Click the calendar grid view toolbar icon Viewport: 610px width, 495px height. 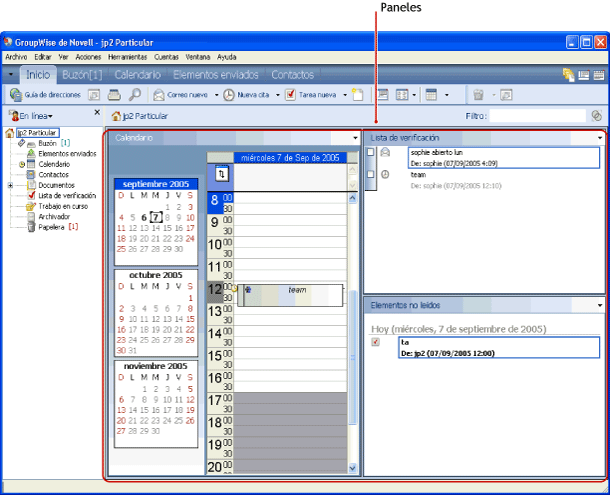pos(431,95)
